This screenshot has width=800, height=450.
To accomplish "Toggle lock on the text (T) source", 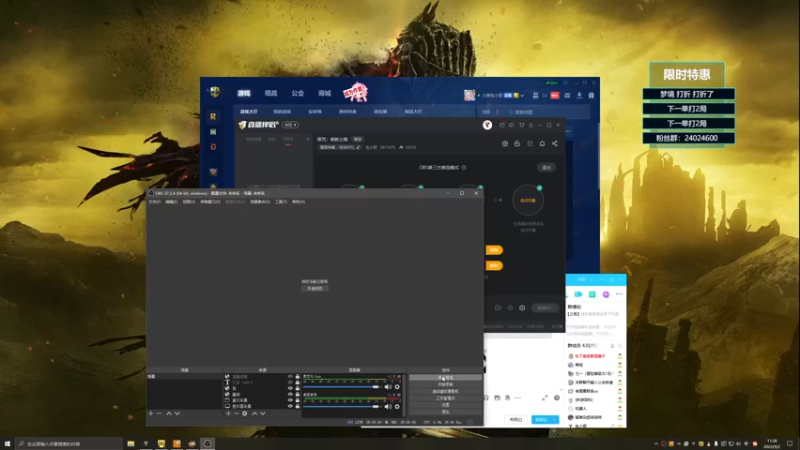I will click(x=297, y=383).
